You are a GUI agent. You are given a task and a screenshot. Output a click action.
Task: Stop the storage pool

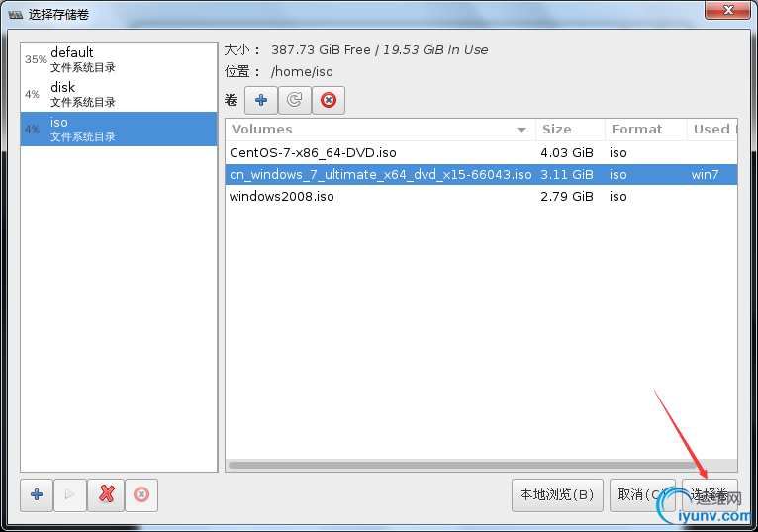(x=142, y=494)
